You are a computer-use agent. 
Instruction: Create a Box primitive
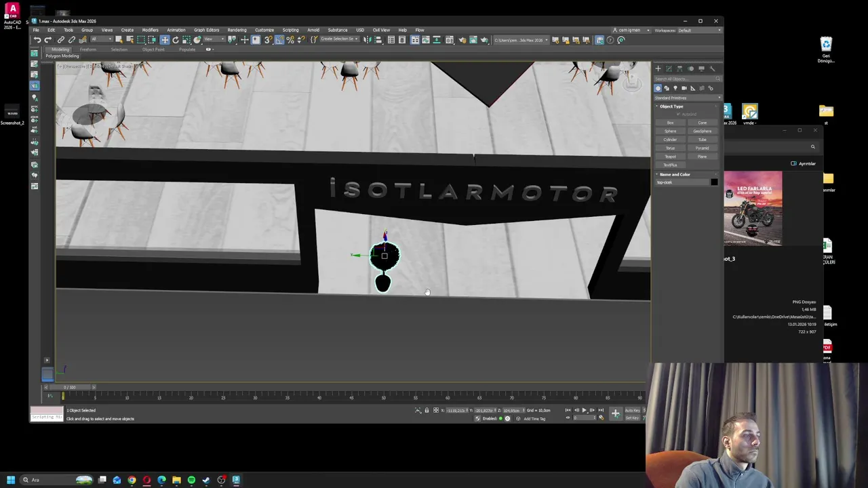pos(671,123)
